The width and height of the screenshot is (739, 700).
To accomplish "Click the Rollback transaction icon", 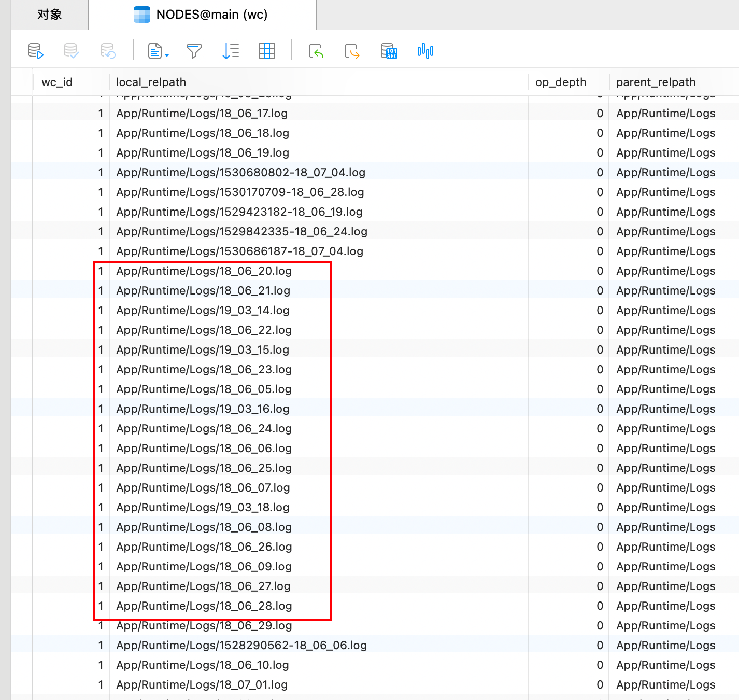I will (x=108, y=51).
